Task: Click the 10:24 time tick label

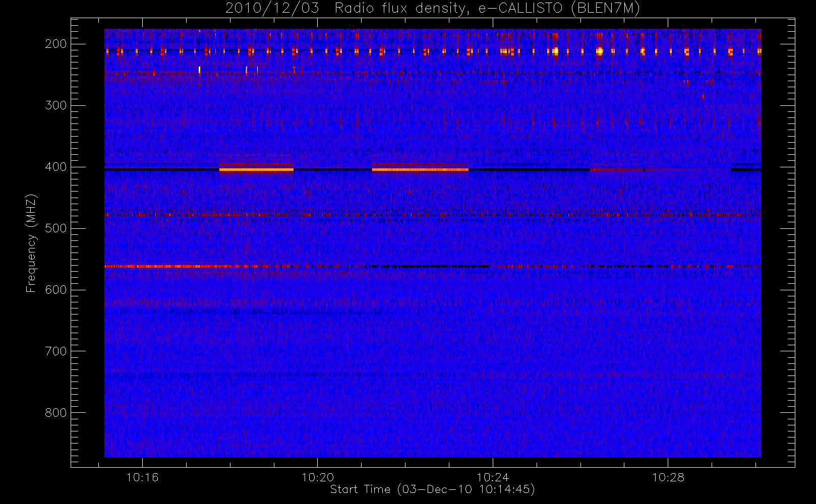Action: point(493,477)
